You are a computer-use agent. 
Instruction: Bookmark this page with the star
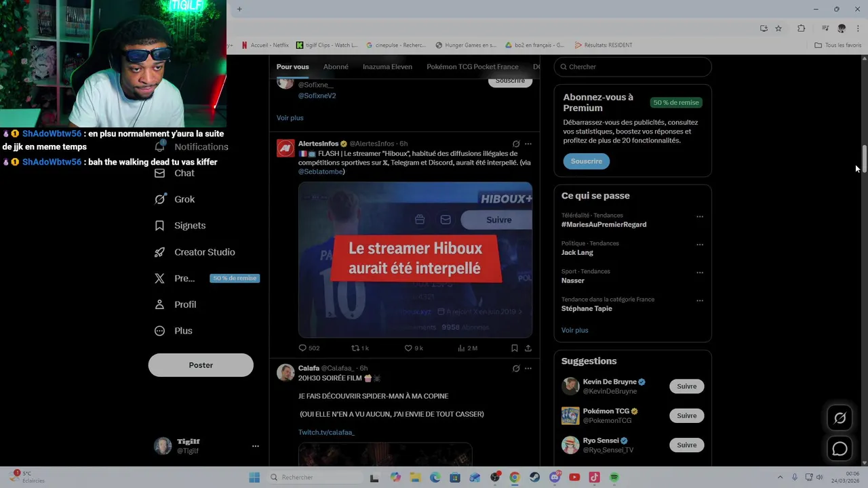778,28
